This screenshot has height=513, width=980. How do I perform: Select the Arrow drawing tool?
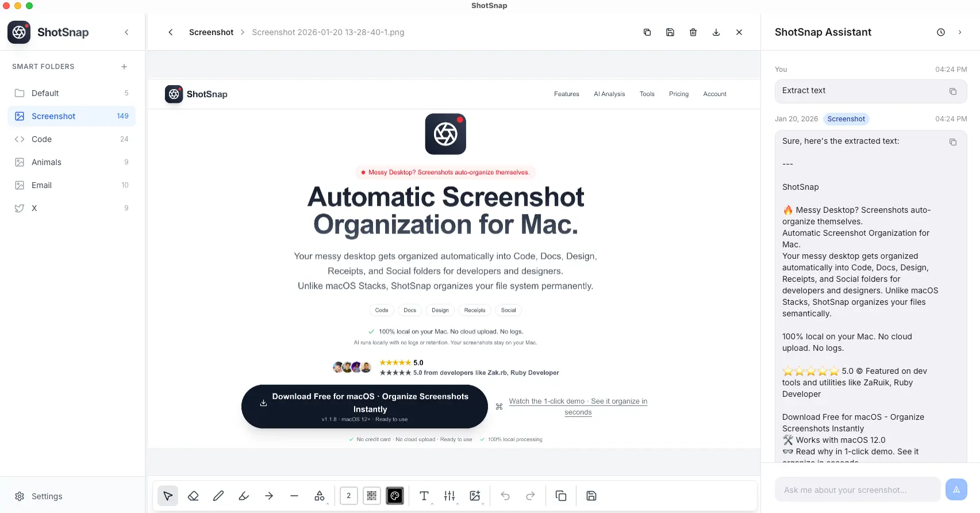tap(269, 496)
